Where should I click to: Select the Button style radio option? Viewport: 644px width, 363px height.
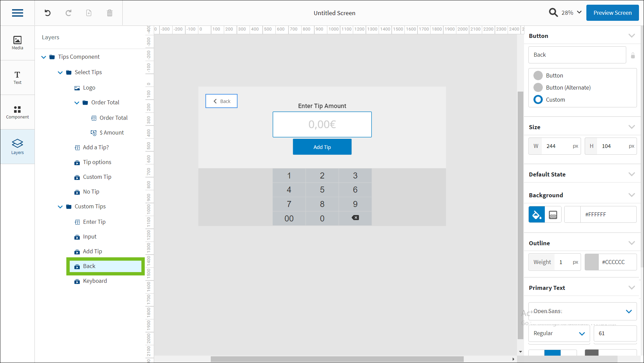coord(538,75)
